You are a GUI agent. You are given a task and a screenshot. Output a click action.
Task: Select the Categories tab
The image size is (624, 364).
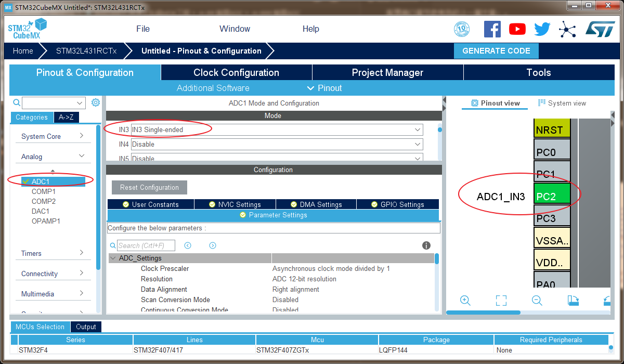click(x=32, y=118)
